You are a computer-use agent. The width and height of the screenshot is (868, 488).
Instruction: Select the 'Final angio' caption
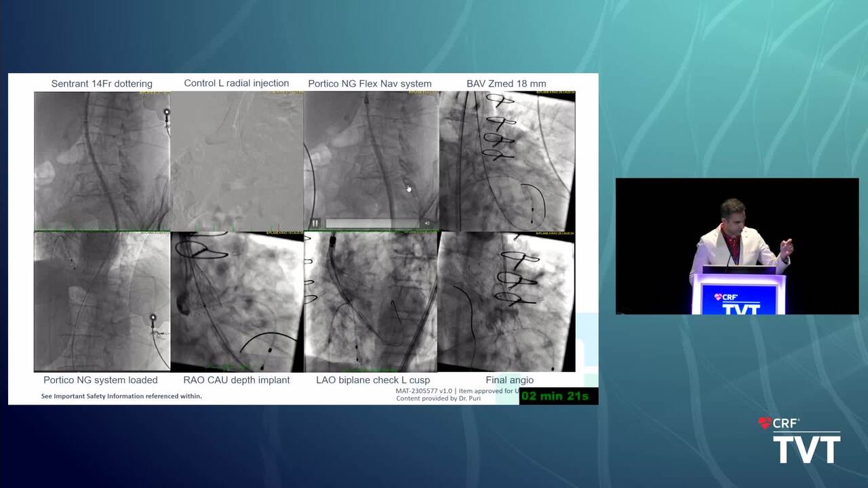509,380
